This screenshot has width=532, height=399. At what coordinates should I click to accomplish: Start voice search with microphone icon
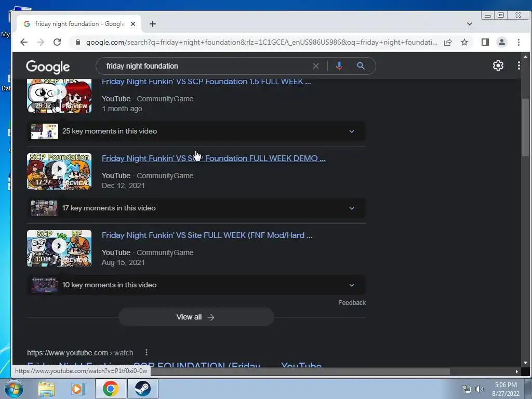coord(339,66)
